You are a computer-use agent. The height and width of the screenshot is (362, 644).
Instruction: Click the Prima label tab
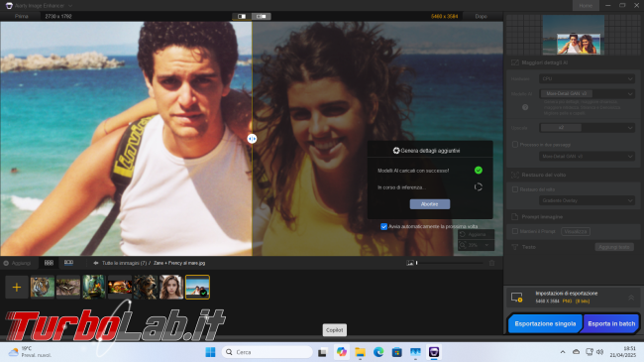click(22, 17)
